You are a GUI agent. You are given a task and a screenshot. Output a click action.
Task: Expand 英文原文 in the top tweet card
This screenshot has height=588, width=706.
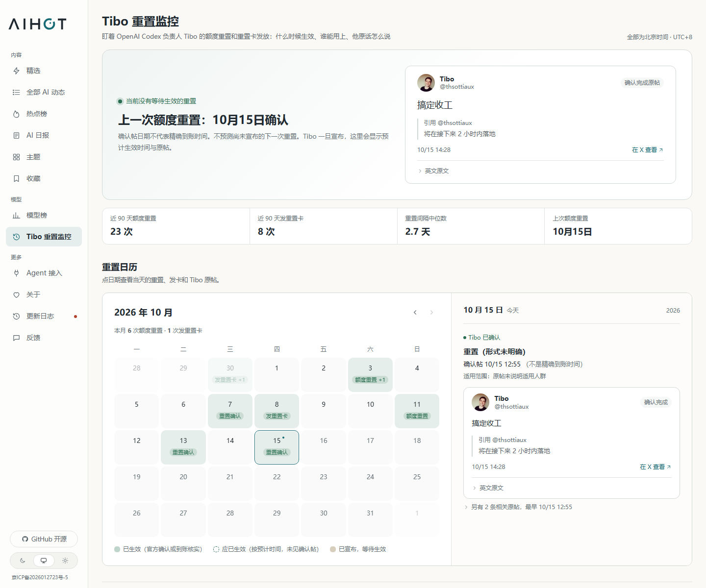click(433, 171)
